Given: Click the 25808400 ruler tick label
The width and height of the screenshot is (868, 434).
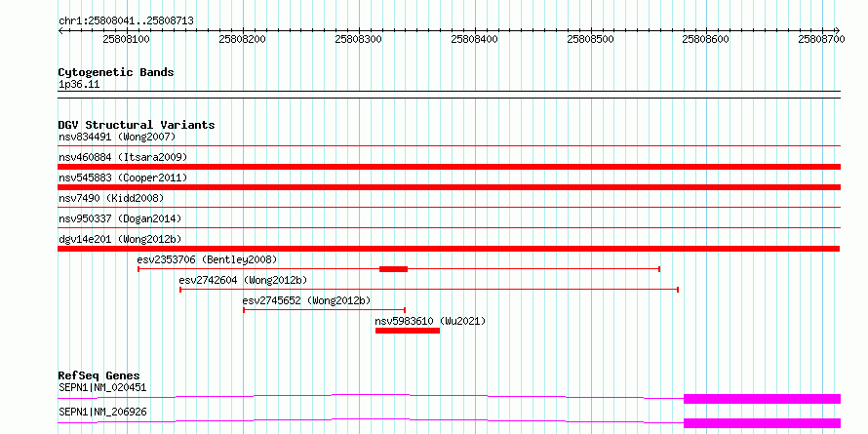Looking at the screenshot, I should [x=475, y=39].
